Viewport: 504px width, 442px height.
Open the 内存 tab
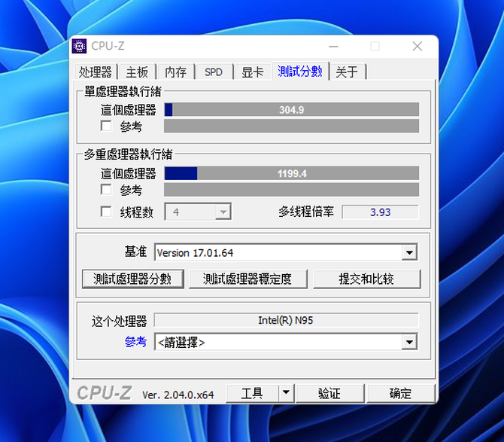(175, 72)
